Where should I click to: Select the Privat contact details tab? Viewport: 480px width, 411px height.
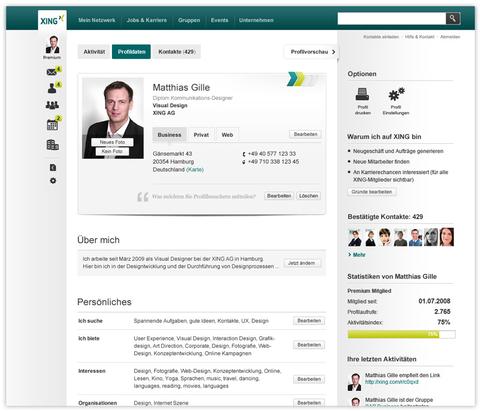201,135
